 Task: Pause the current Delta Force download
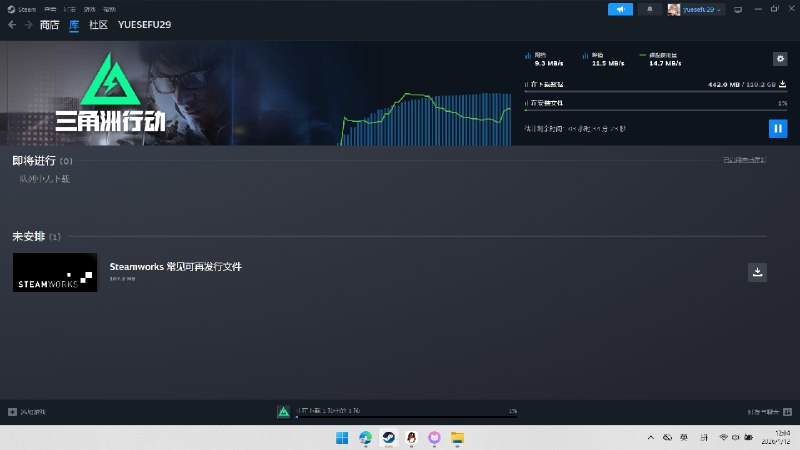click(x=777, y=128)
